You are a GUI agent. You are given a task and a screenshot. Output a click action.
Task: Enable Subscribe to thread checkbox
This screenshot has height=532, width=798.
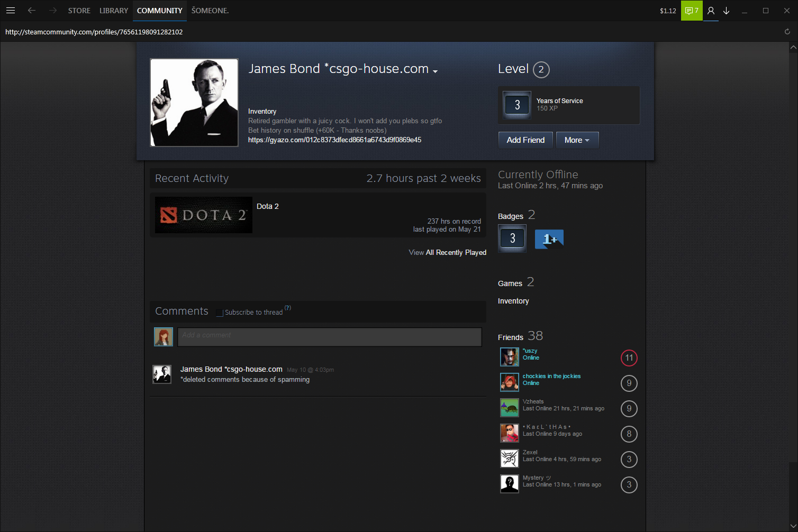click(220, 313)
